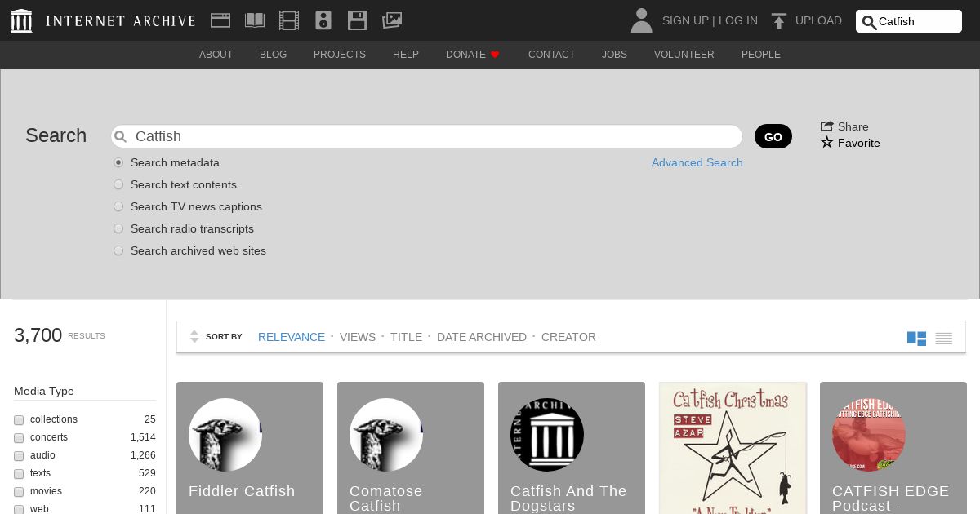
Task: Open the HELP menu item
Action: pos(406,55)
